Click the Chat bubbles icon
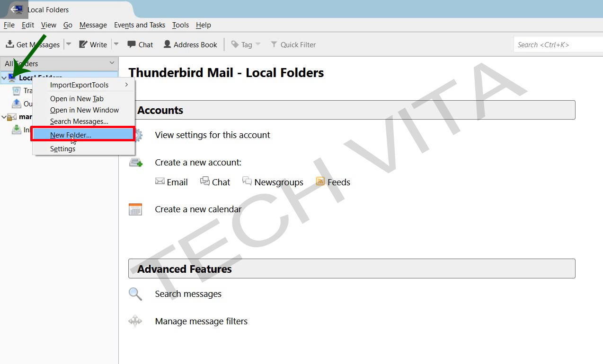603x364 pixels. point(205,181)
